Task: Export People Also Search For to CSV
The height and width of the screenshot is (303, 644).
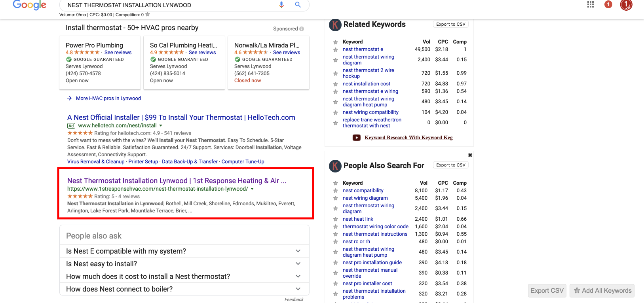Action: (x=451, y=165)
